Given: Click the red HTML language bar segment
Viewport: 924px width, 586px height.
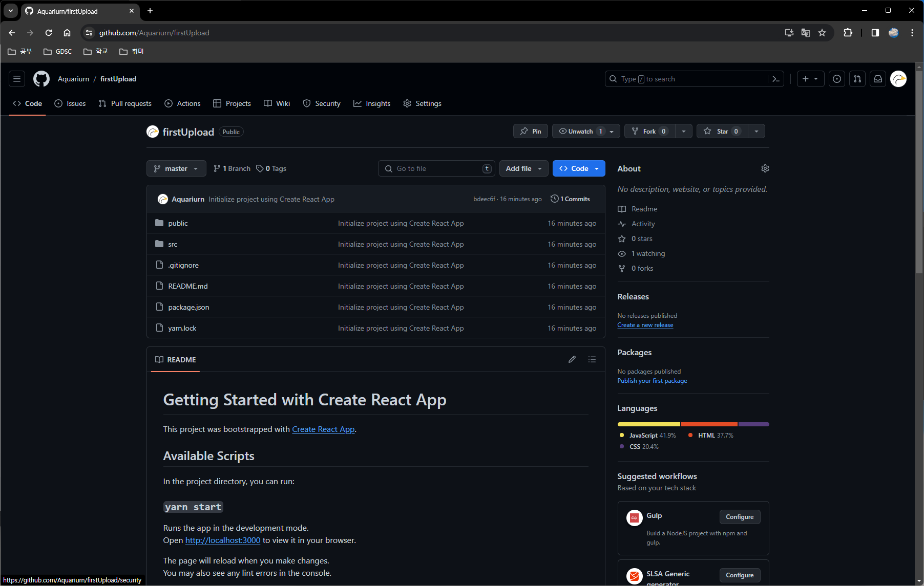Looking at the screenshot, I should (x=709, y=424).
